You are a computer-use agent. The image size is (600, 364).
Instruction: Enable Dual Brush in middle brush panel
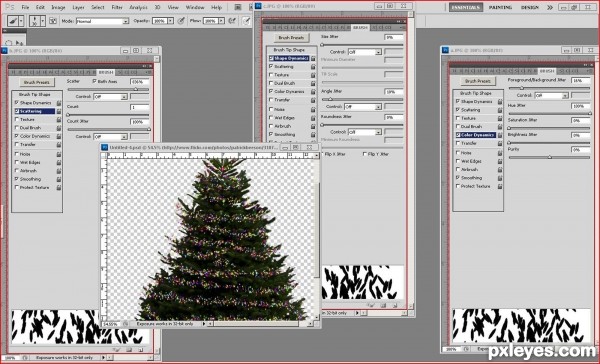pyautogui.click(x=271, y=83)
